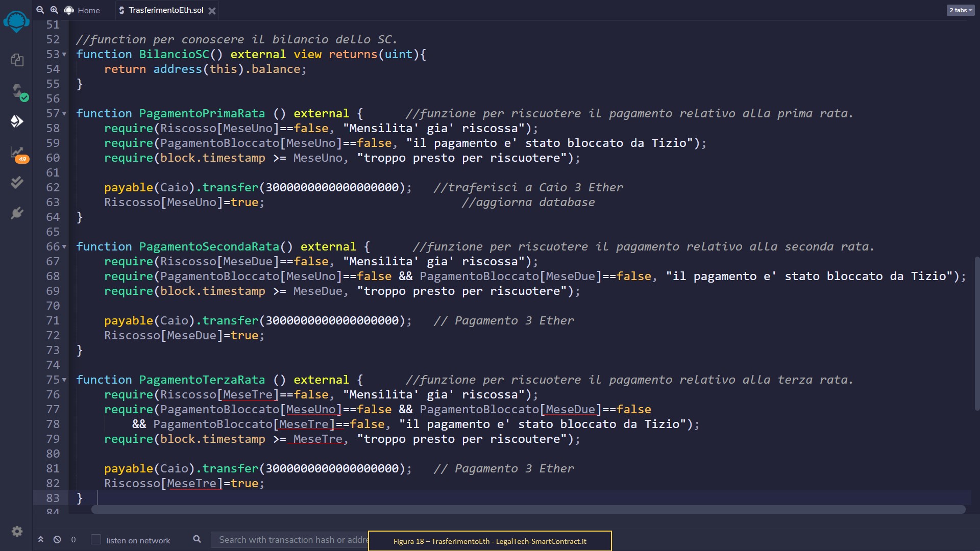Click 'return address(this).balance' statement
Image resolution: width=980 pixels, height=551 pixels.
(x=205, y=69)
